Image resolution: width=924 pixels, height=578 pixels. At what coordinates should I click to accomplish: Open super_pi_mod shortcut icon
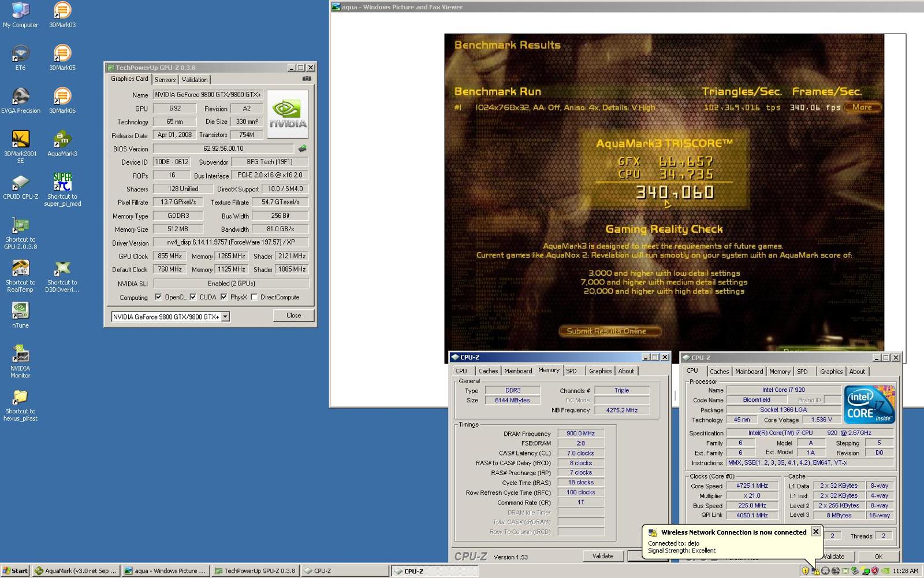point(62,190)
